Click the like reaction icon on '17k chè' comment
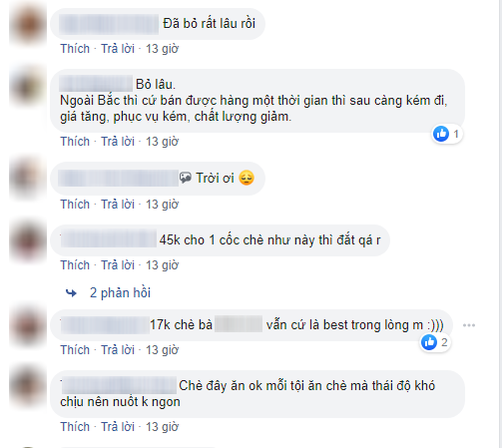 click(x=429, y=342)
